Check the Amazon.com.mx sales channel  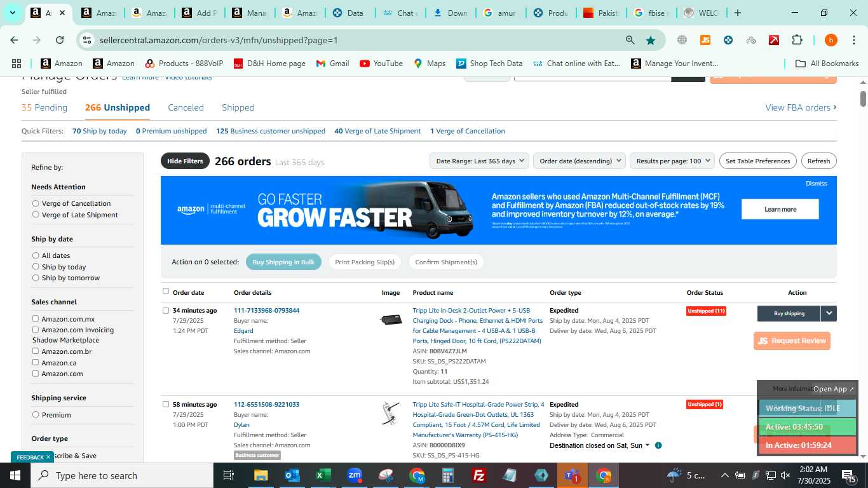click(36, 319)
